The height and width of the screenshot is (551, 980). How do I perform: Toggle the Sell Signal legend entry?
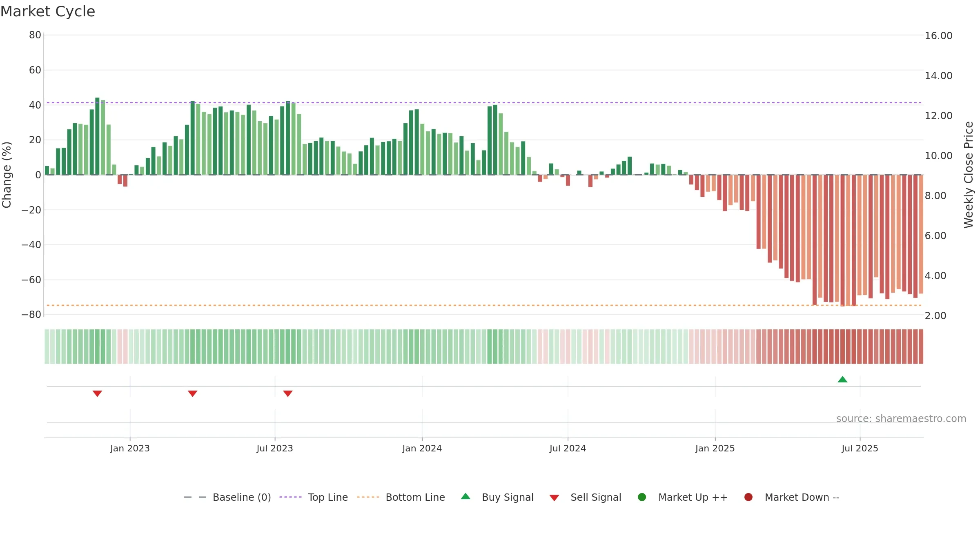coord(585,497)
